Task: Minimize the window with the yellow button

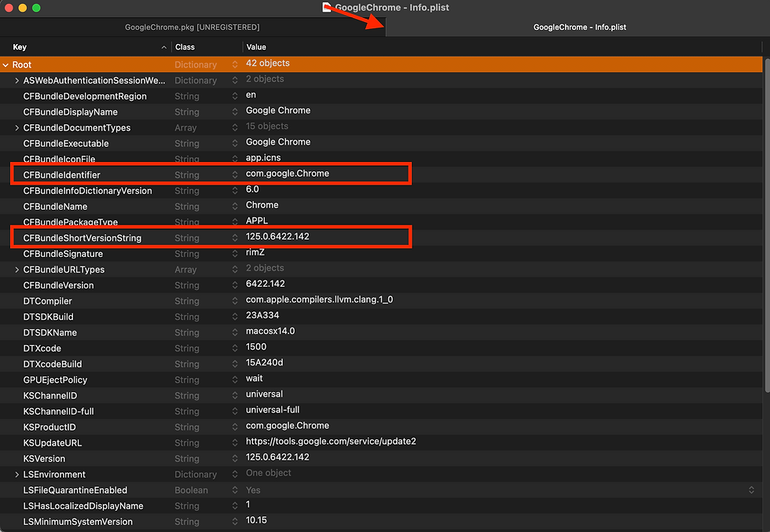Action: pyautogui.click(x=22, y=8)
